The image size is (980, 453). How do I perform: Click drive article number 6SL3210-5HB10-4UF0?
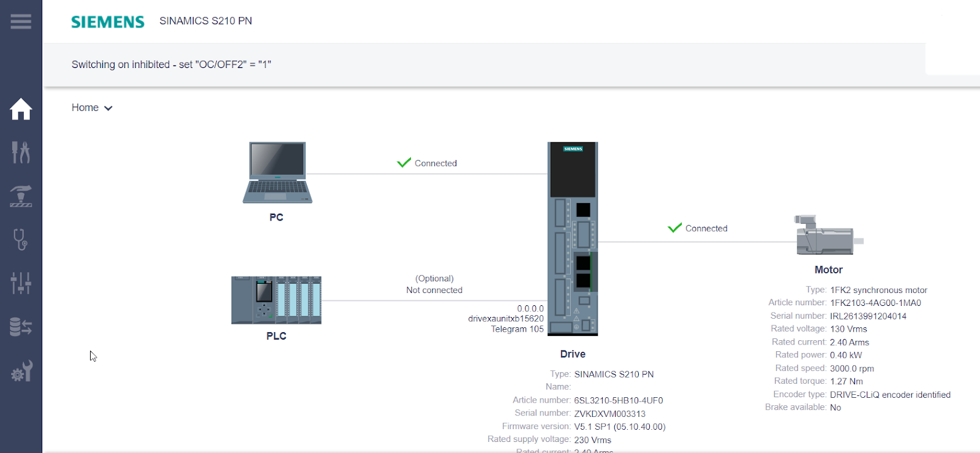click(619, 400)
